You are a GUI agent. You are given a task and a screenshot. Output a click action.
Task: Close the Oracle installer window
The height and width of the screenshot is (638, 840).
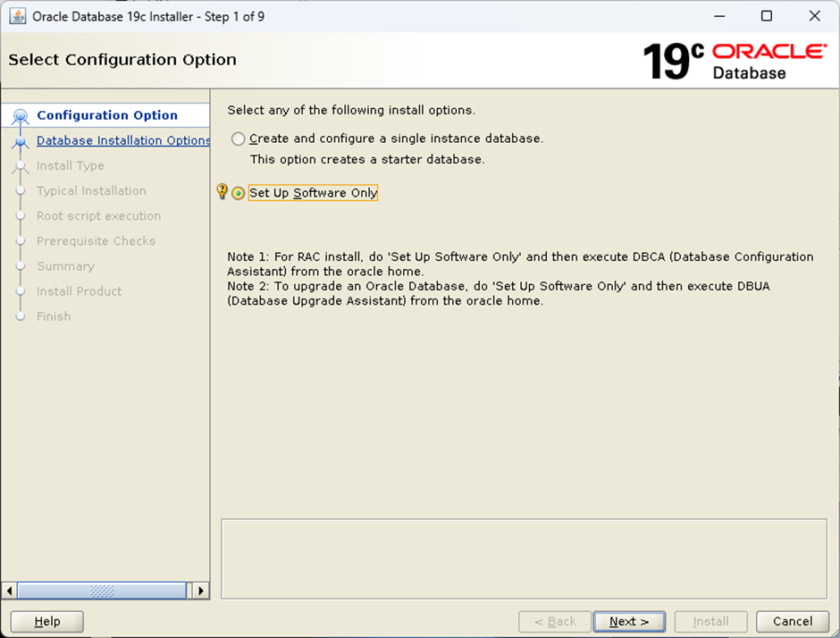click(x=815, y=16)
